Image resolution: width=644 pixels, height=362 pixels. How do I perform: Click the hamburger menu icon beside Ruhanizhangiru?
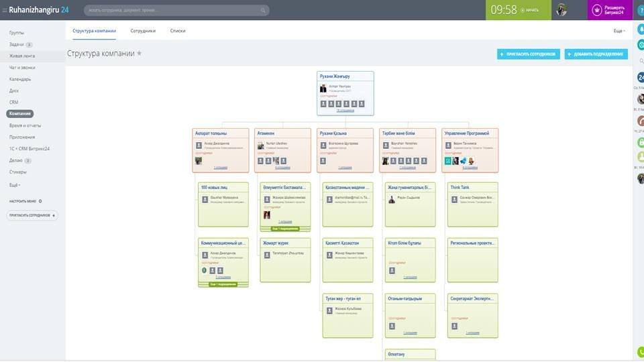pos(5,10)
